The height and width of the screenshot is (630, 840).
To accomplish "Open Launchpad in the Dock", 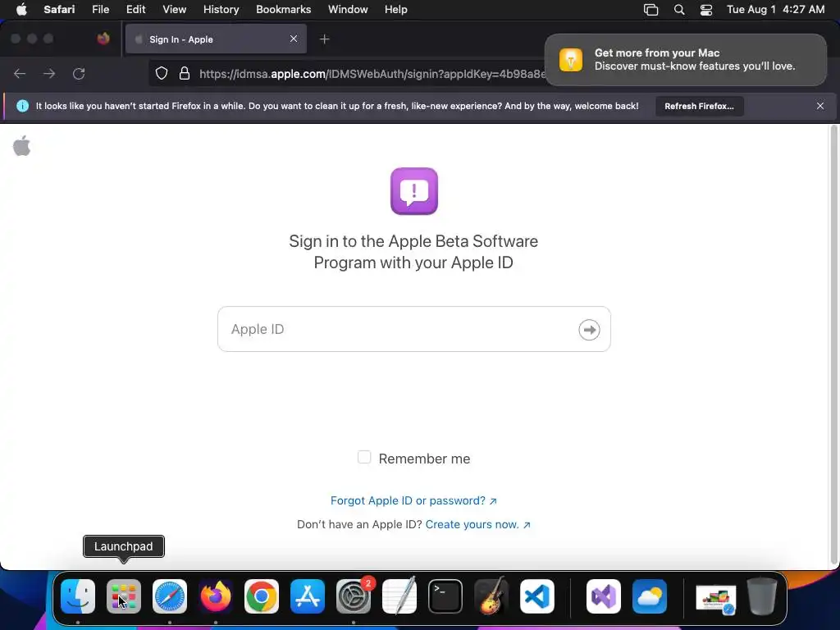I will coord(124,596).
